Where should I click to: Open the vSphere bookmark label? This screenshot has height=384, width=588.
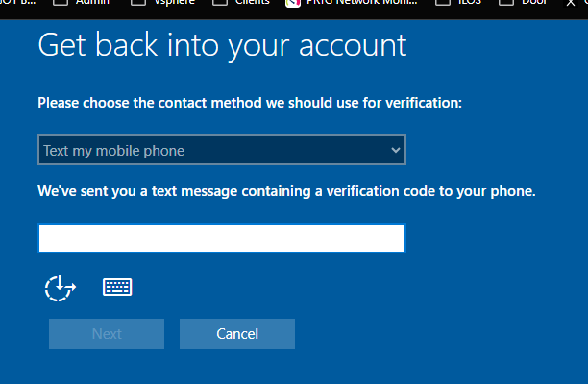coord(174,2)
